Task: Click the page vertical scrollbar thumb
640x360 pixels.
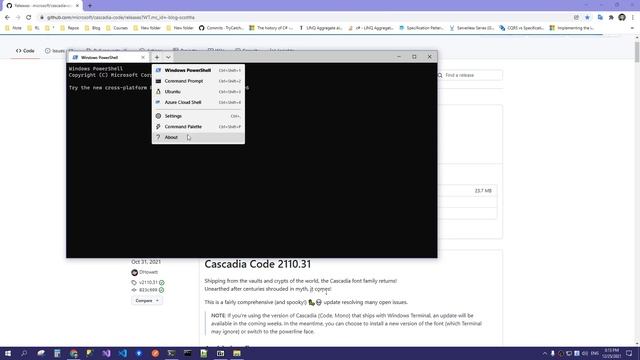Action: click(x=636, y=51)
